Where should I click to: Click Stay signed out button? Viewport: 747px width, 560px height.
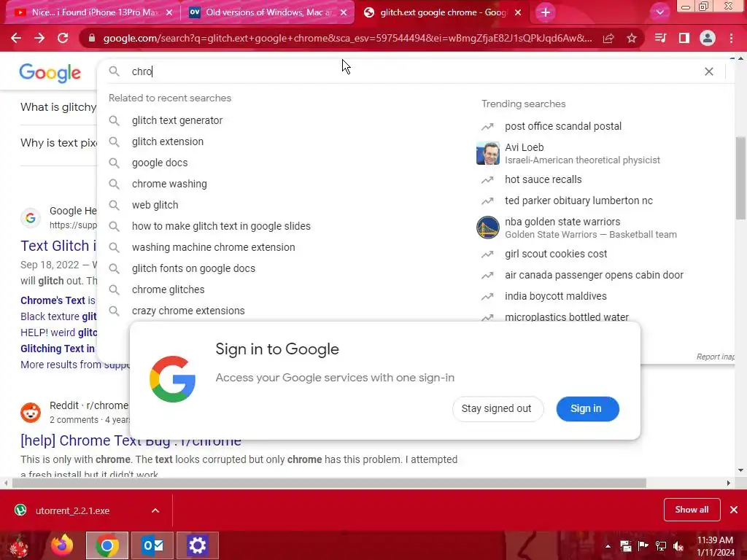[x=498, y=408]
